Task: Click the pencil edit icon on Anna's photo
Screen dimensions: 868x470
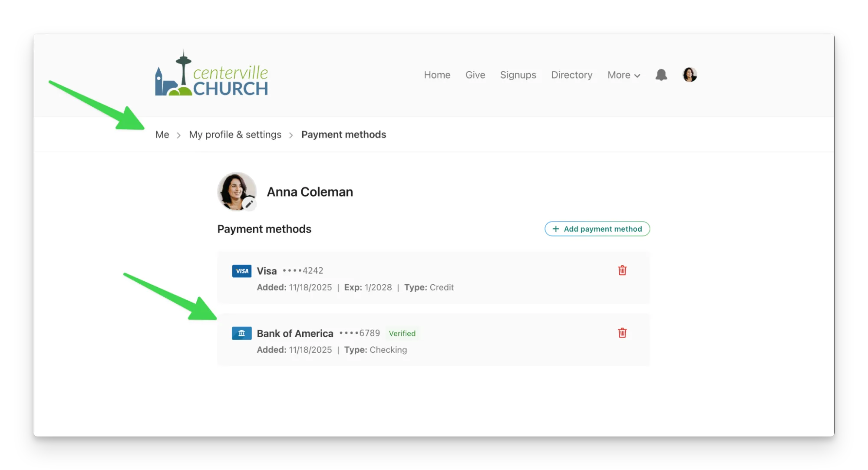Action: (x=250, y=203)
